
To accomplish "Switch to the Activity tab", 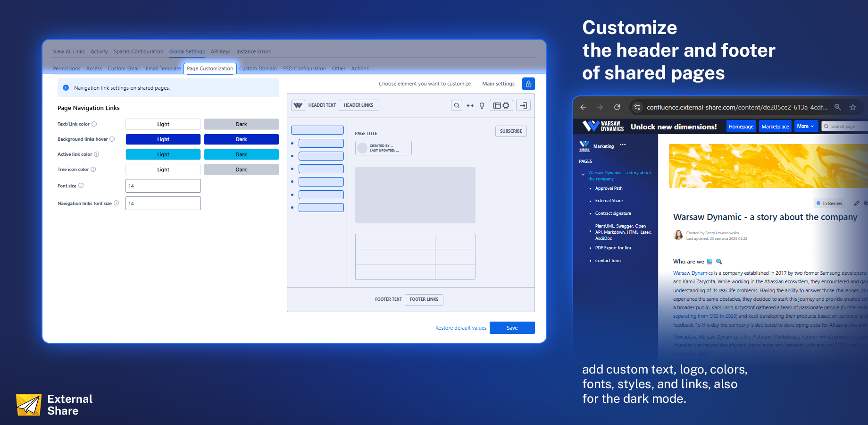I will [99, 51].
